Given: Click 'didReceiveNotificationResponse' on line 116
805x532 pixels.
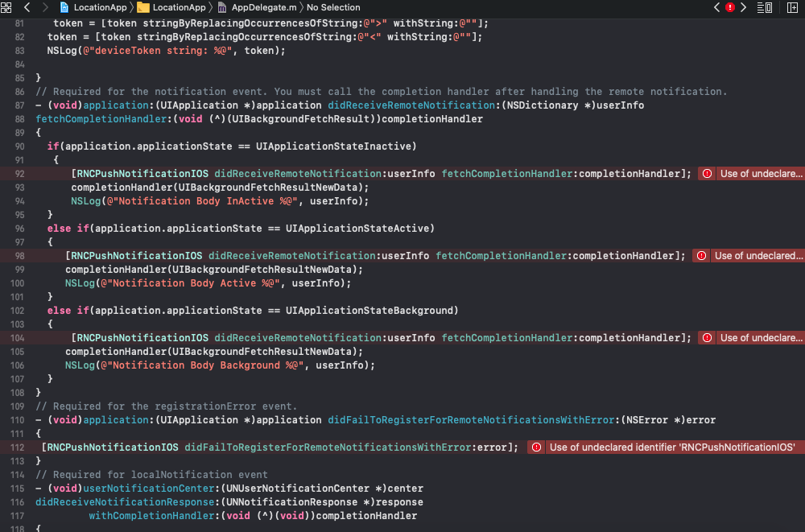Looking at the screenshot, I should (125, 502).
